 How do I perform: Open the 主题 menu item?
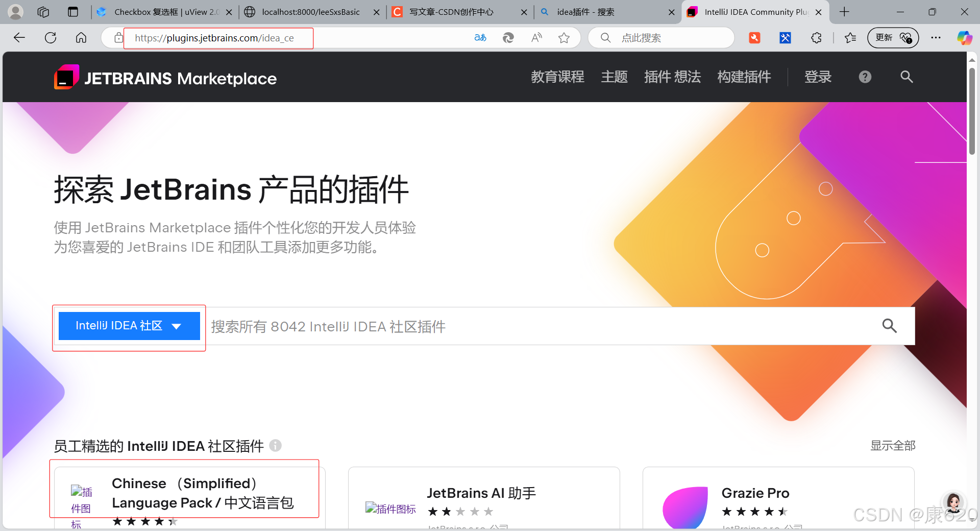point(614,77)
